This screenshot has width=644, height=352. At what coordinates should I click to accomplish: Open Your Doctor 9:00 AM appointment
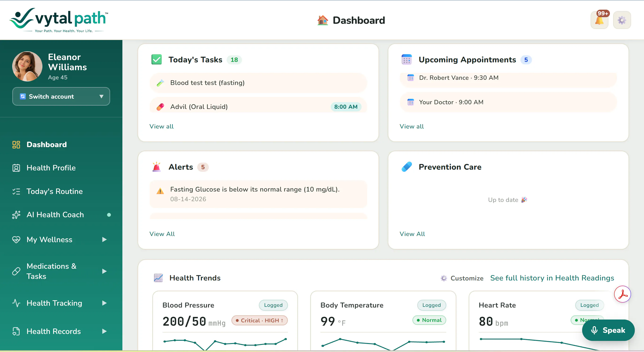pyautogui.click(x=508, y=102)
